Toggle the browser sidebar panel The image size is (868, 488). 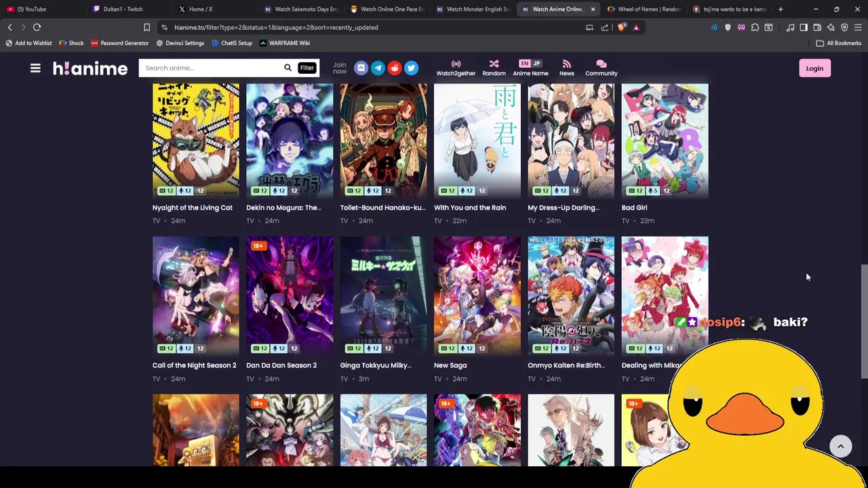(804, 27)
